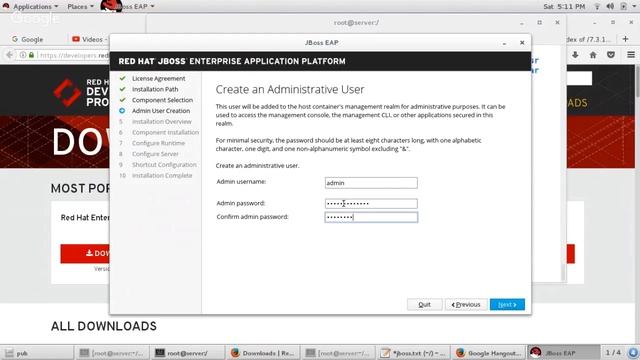Select Component Selection step in sidebar
Screen dimensions: 640x360
click(162, 100)
